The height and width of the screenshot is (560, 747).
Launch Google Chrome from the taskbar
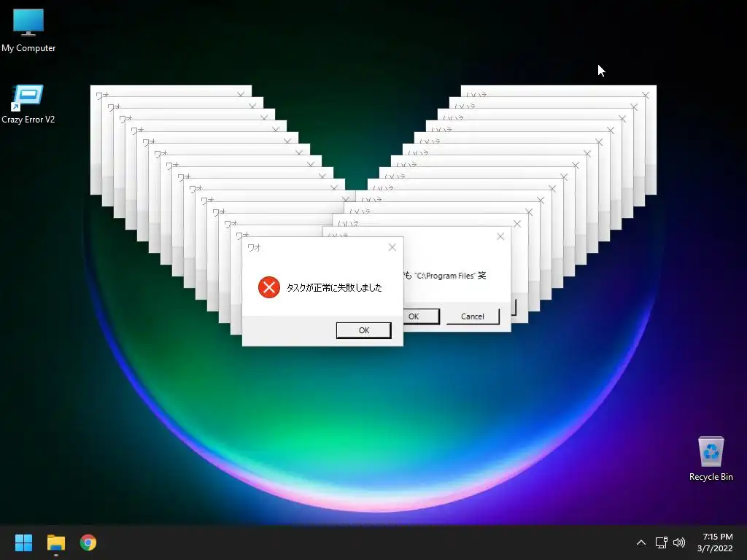coord(88,542)
